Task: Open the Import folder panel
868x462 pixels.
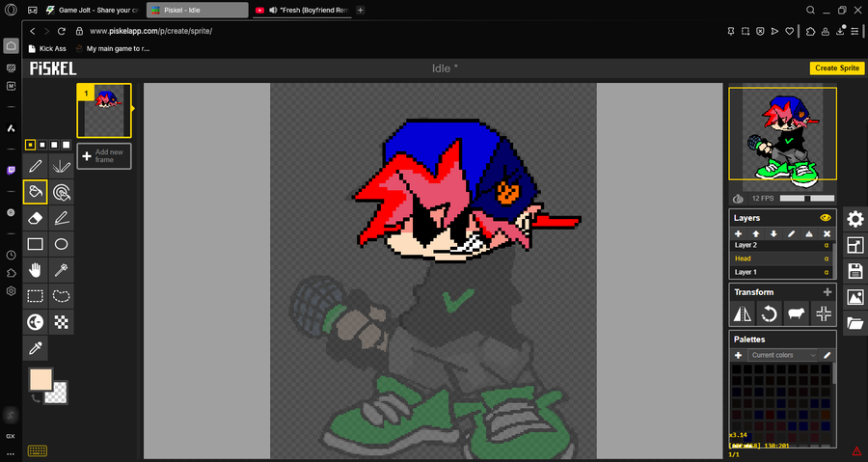Action: tap(855, 323)
